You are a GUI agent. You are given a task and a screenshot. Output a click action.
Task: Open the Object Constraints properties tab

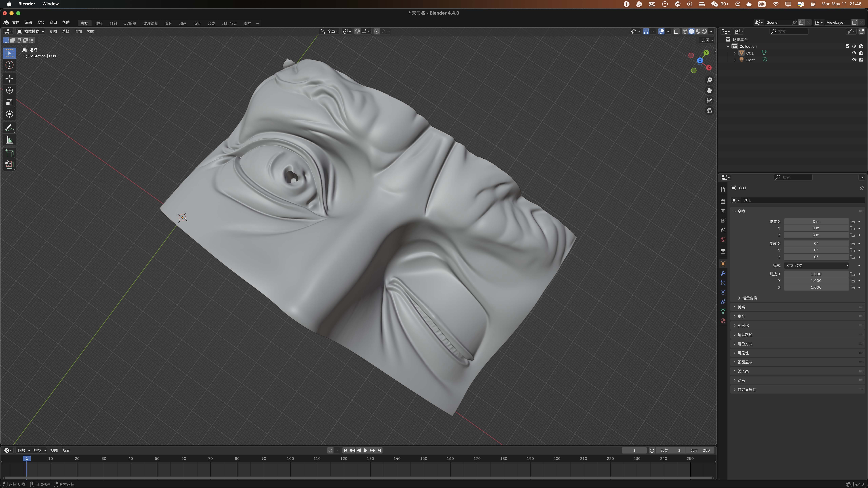pos(723,302)
